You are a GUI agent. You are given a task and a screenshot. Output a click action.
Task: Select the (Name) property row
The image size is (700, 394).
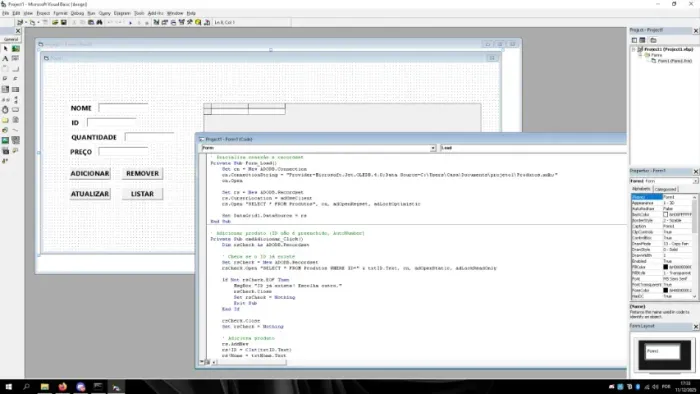click(x=662, y=197)
